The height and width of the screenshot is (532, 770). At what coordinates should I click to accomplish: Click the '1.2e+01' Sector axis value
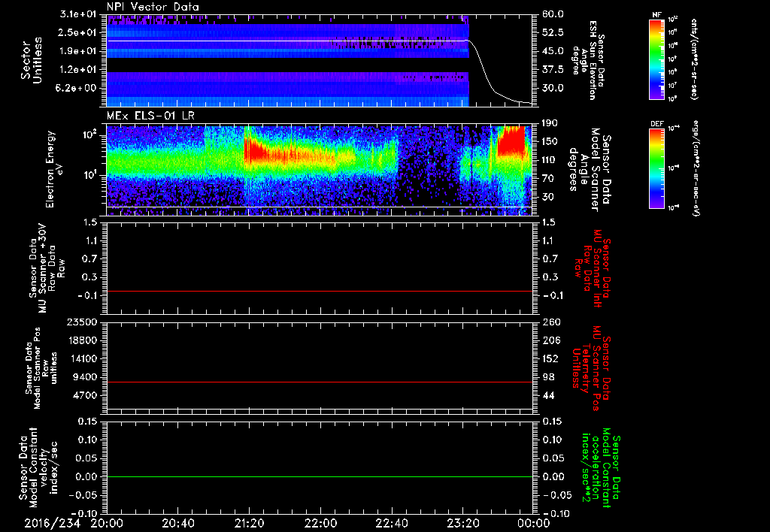click(x=80, y=70)
